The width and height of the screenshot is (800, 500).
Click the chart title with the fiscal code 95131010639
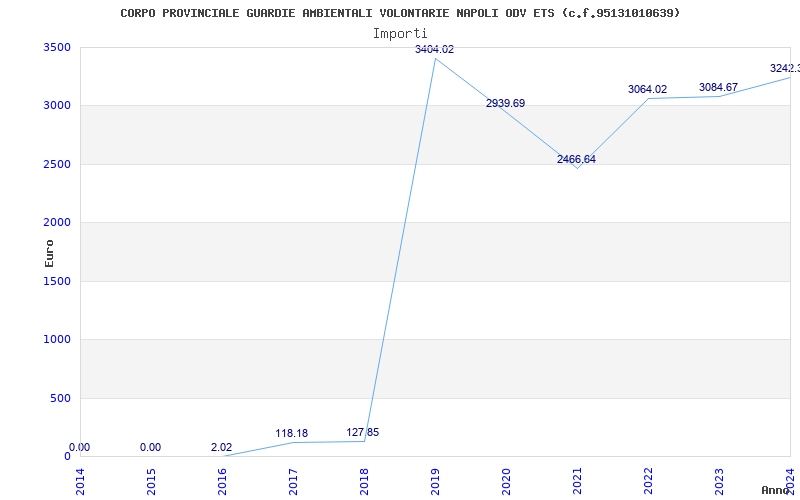pos(400,13)
